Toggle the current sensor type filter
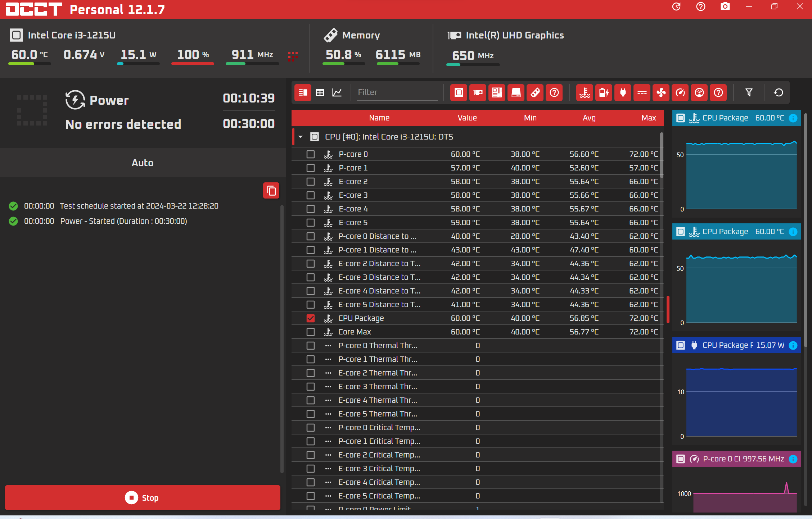Image resolution: width=812 pixels, height=519 pixels. pos(642,92)
